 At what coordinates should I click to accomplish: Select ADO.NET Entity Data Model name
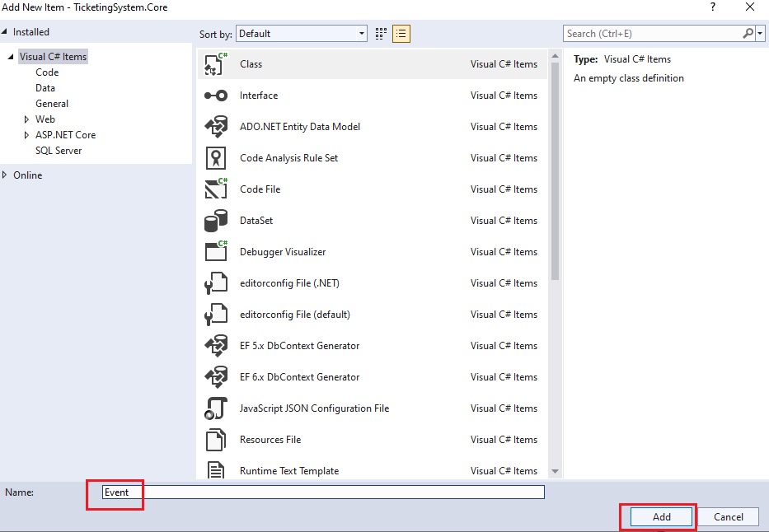pos(300,127)
